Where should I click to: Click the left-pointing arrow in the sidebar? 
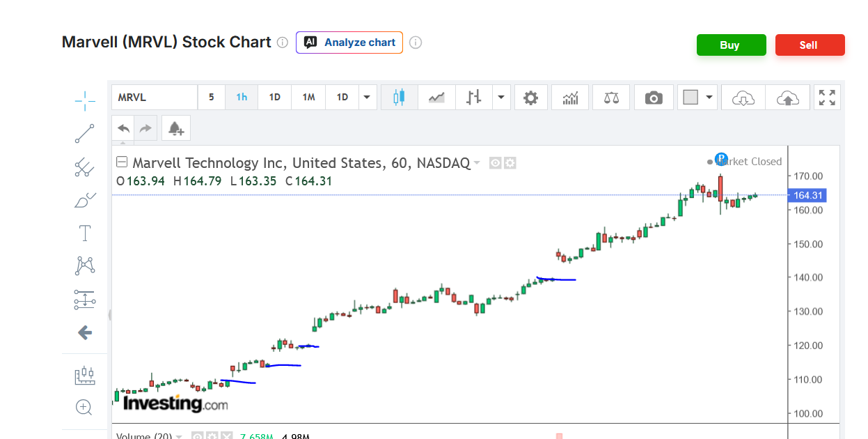coord(85,332)
